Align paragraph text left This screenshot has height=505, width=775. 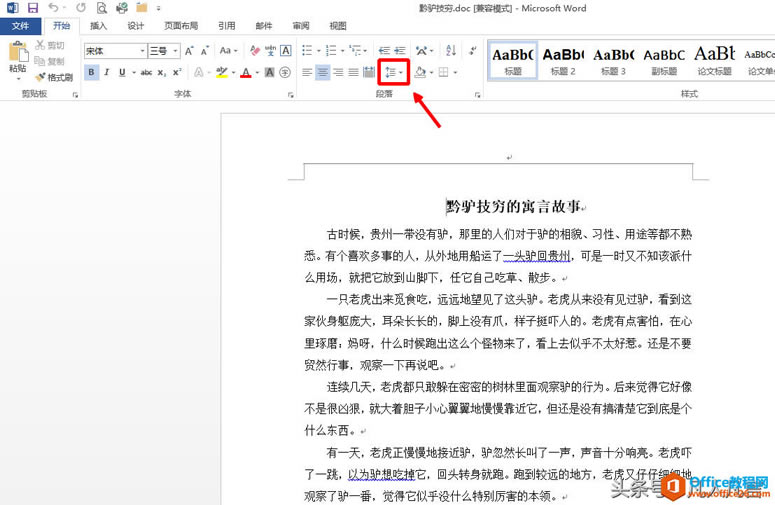(x=307, y=72)
